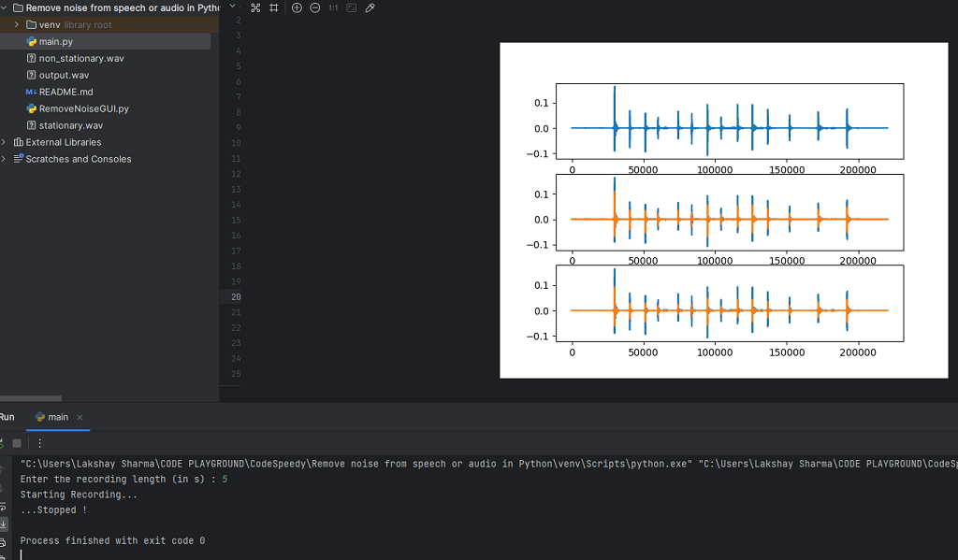Collapse the project root folder chevron
The width and height of the screenshot is (958, 560).
3,7
